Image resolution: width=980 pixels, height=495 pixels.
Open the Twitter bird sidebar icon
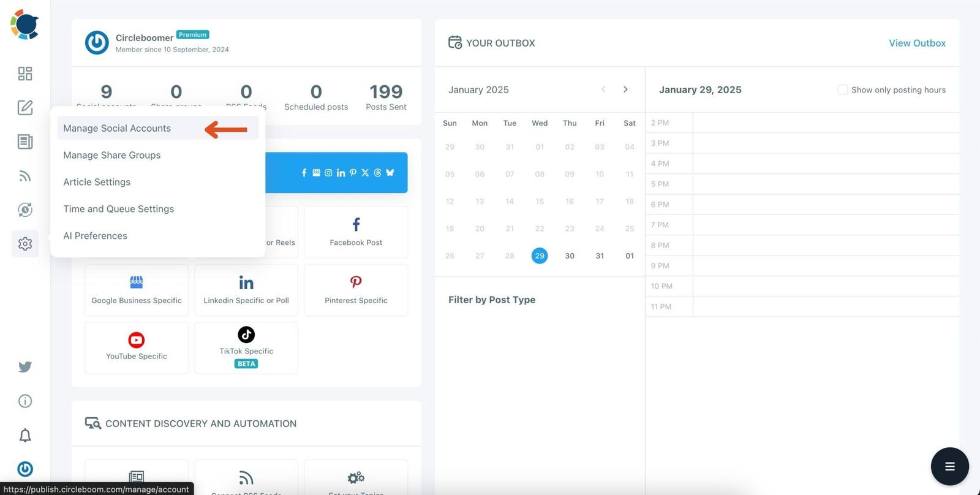pos(25,367)
